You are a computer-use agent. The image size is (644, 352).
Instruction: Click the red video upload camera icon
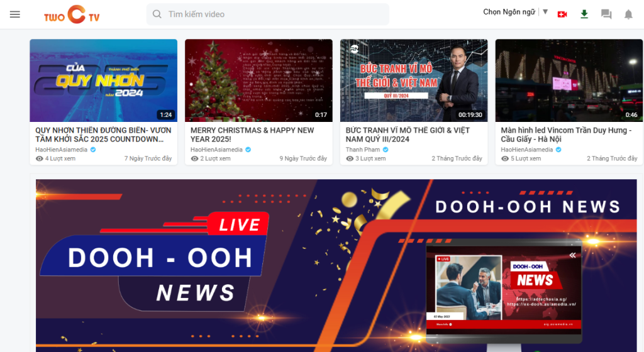point(562,14)
